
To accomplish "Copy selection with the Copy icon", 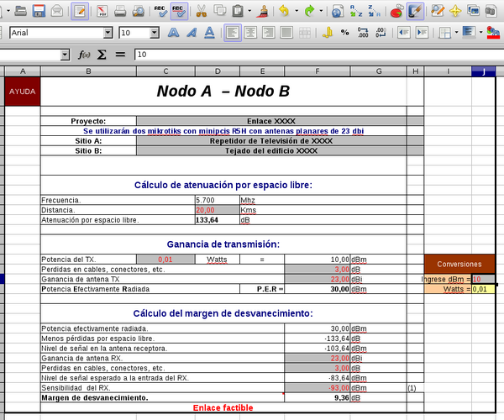I will pos(220,11).
